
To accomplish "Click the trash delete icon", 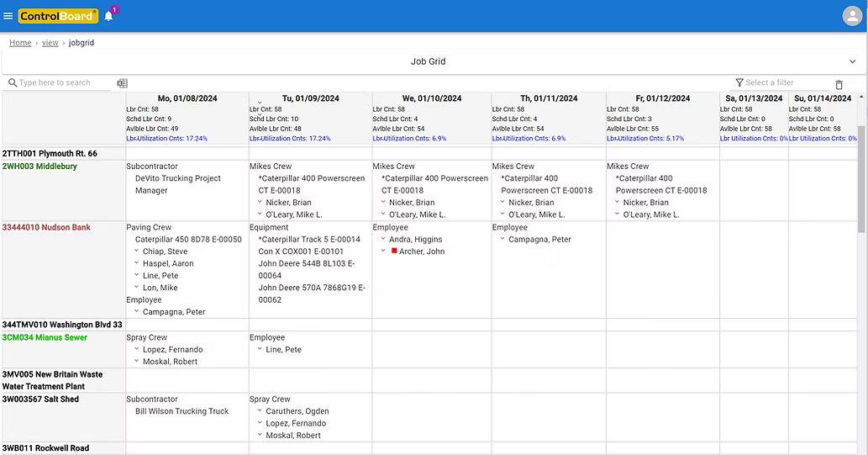I will pyautogui.click(x=839, y=85).
